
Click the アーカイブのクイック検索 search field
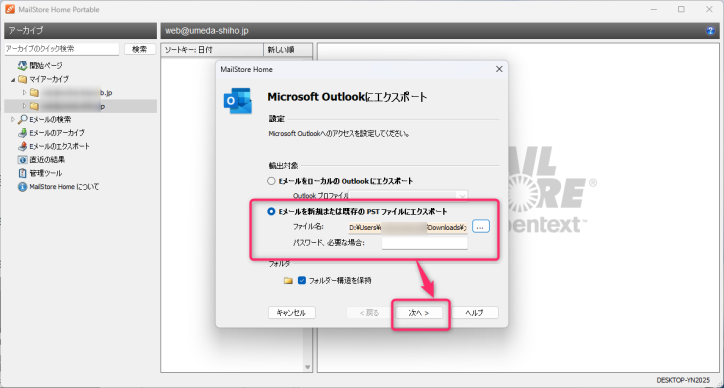click(x=62, y=49)
